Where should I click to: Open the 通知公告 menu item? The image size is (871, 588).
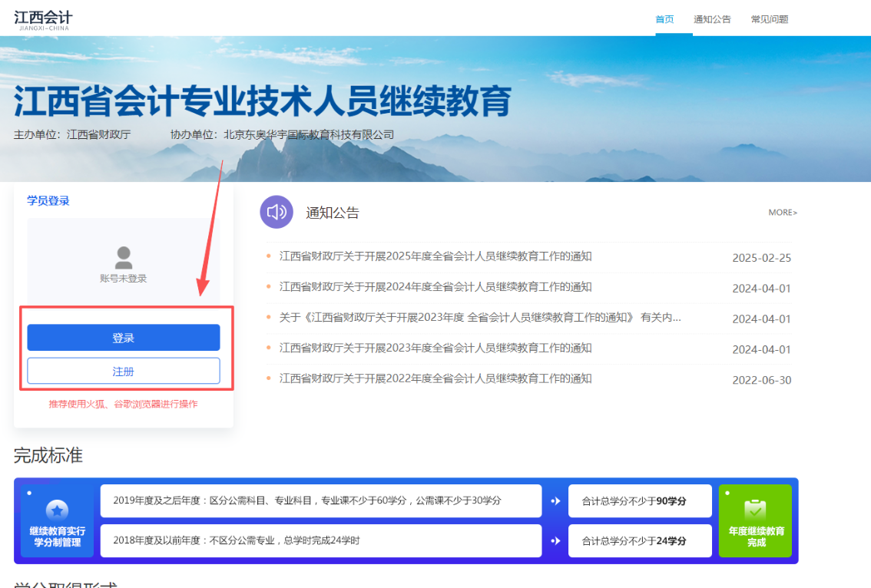click(x=712, y=18)
